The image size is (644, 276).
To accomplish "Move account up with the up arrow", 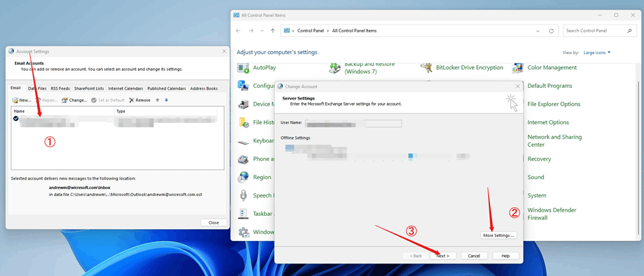I will tap(157, 100).
